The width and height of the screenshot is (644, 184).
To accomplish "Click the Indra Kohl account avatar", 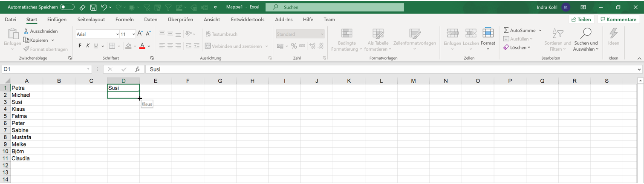I will tap(566, 7).
